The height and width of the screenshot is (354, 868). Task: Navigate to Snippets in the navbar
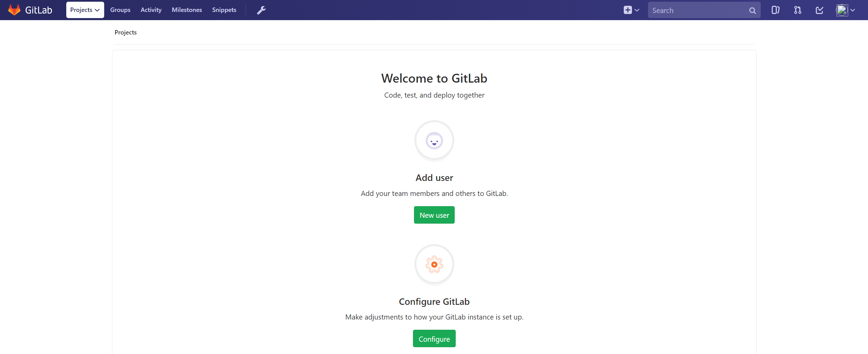point(224,10)
